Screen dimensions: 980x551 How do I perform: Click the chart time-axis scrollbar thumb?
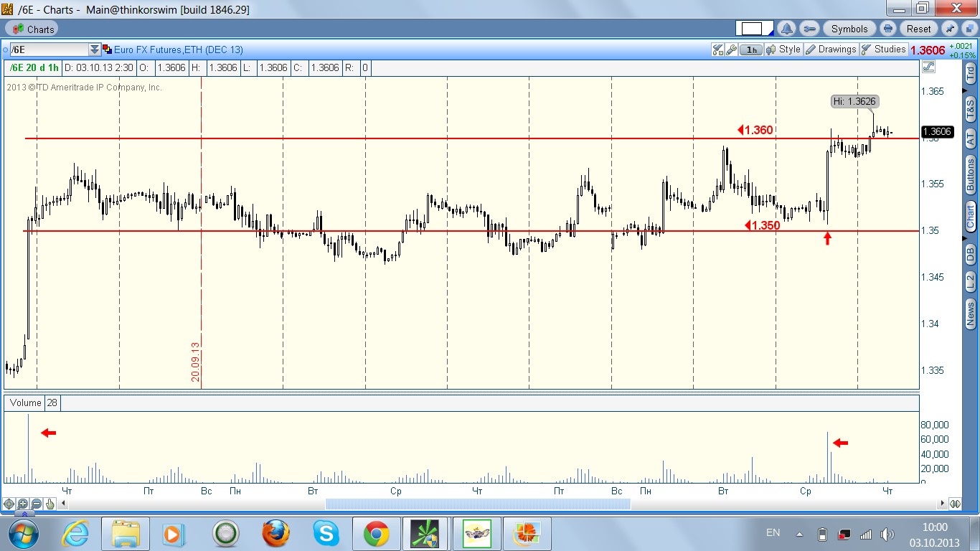478,504
